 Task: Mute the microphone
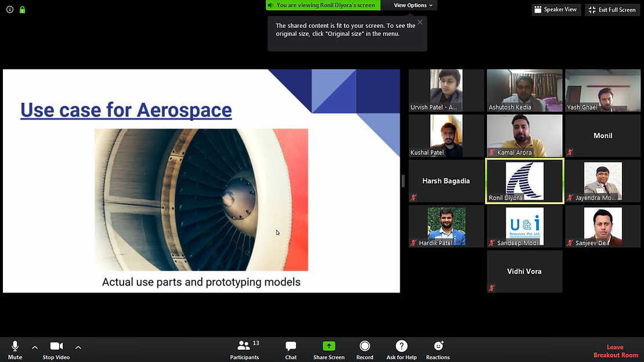15,349
